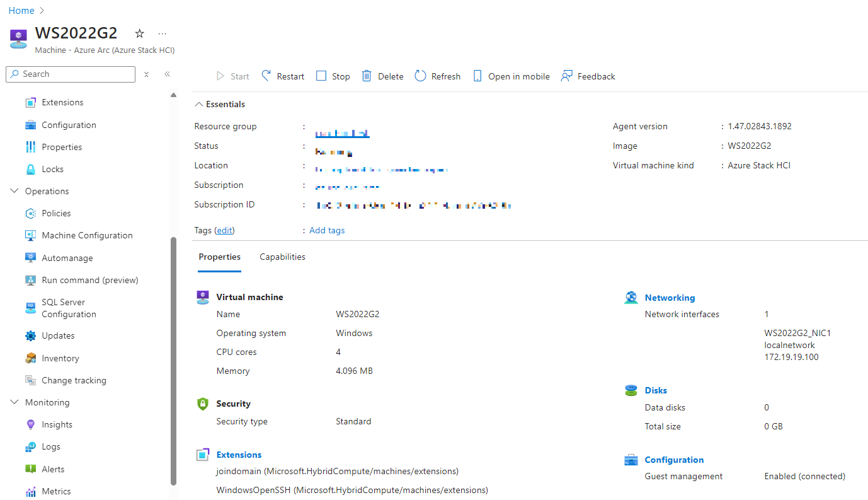
Task: Open the Configuration sidebar icon
Action: [x=30, y=125]
